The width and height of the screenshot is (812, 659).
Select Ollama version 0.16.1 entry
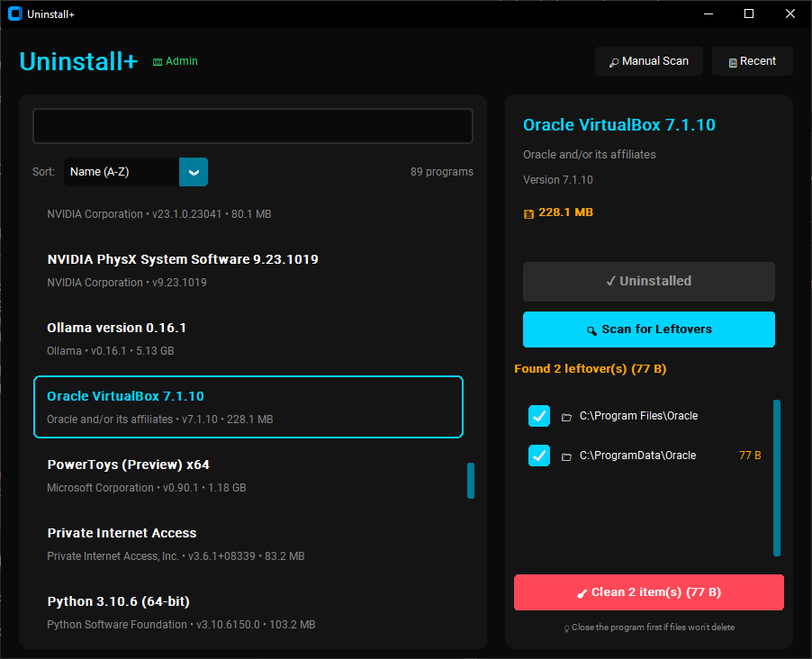tap(248, 339)
